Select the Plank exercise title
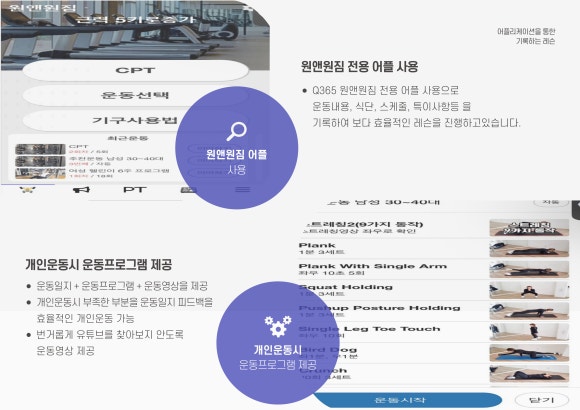The height and width of the screenshot is (410, 580). (317, 245)
